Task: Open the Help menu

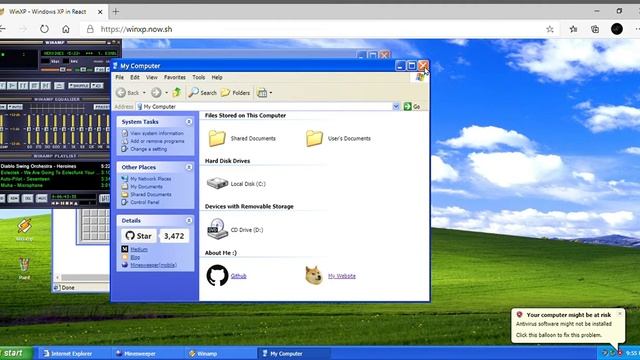Action: coord(217,77)
